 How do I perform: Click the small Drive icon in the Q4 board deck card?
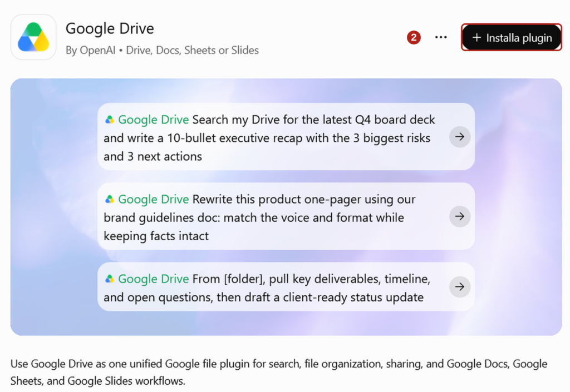[x=110, y=120]
